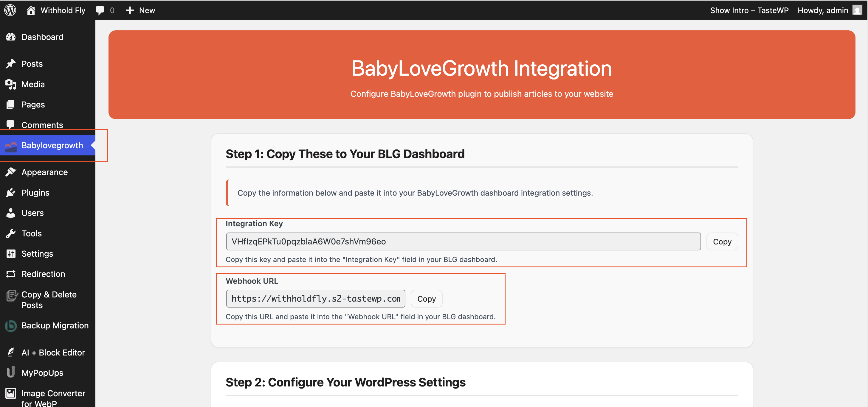The width and height of the screenshot is (868, 407).
Task: Click the Backup Migration plugin icon
Action: coord(11,325)
